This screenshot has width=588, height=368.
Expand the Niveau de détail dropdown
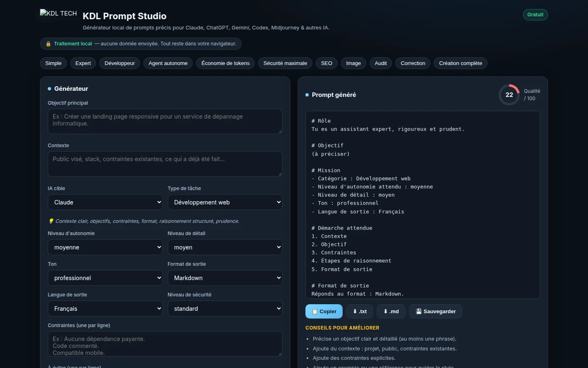(225, 247)
